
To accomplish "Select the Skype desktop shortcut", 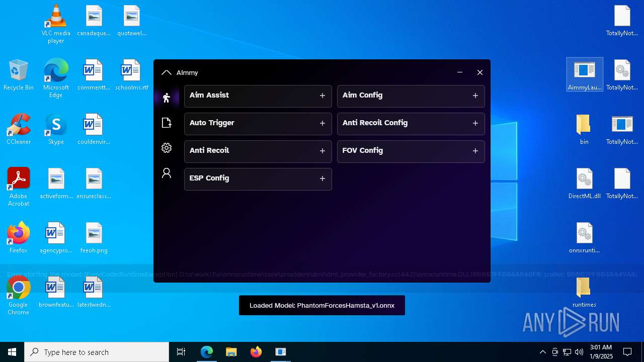I will pos(56,129).
